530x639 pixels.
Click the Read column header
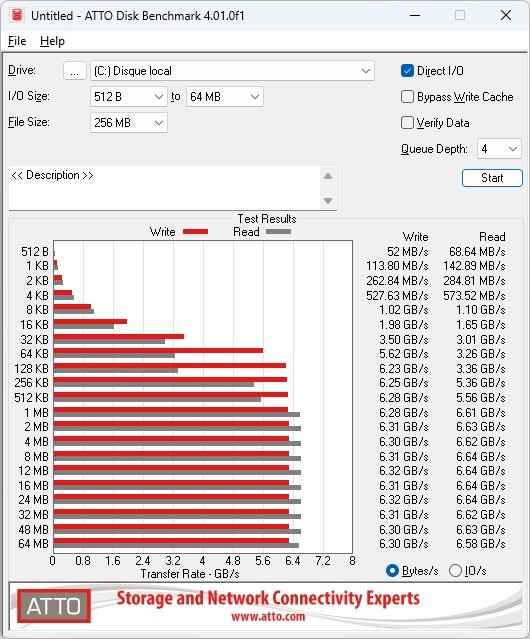[x=492, y=237]
